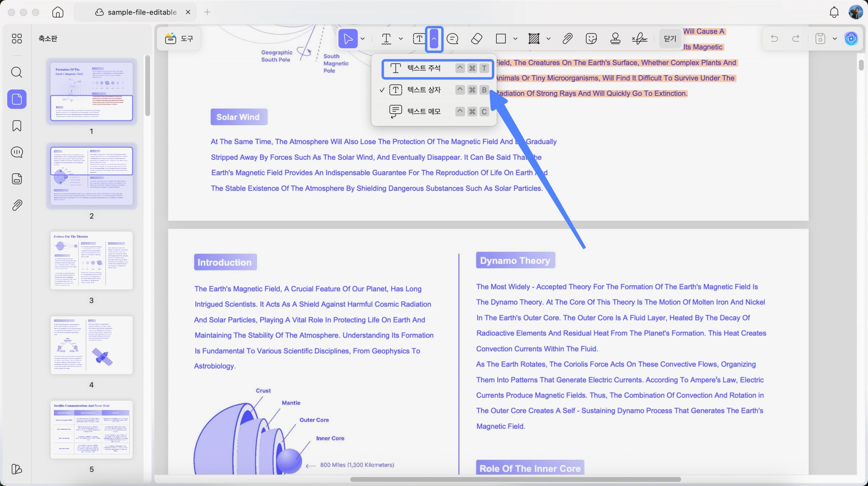Switch to the sample-file-editable tab
Image resolution: width=868 pixels, height=486 pixels.
[136, 12]
